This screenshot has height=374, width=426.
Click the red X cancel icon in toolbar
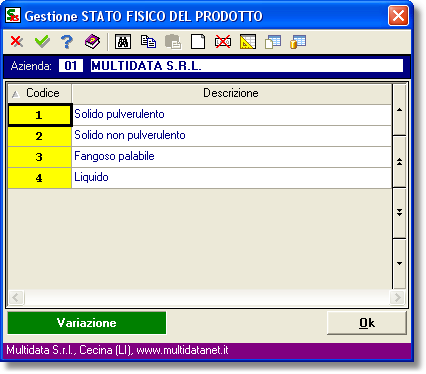(17, 42)
